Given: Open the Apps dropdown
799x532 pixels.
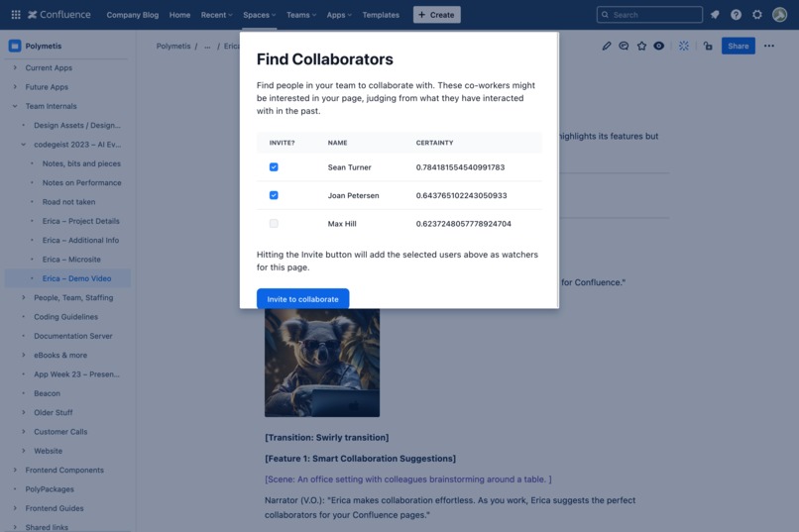Looking at the screenshot, I should coord(339,15).
